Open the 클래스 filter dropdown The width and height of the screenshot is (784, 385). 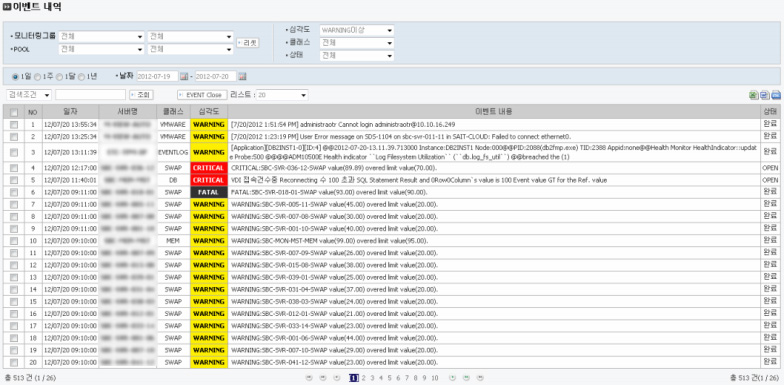coord(356,43)
